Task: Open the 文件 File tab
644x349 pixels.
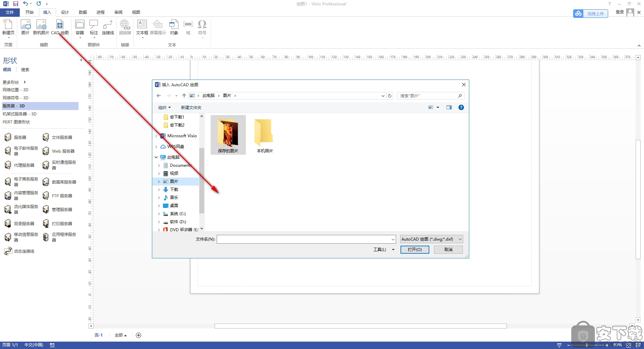Action: [x=10, y=12]
